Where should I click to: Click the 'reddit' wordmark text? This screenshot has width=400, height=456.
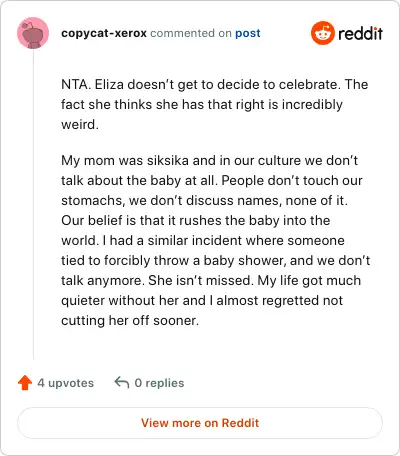click(x=360, y=33)
